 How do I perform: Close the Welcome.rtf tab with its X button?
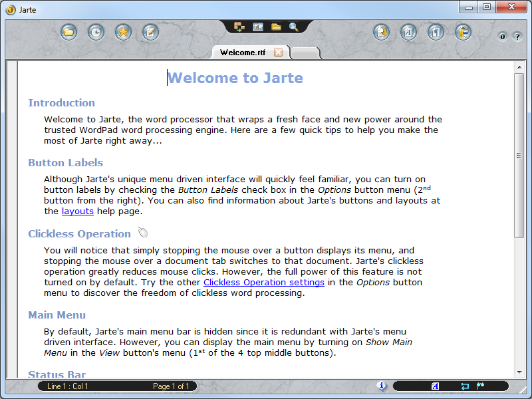coord(278,53)
